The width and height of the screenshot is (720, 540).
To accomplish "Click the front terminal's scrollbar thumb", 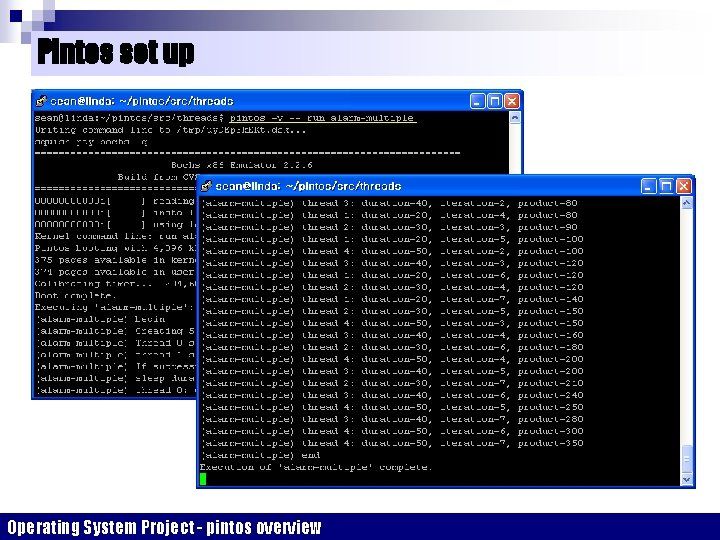I will (686, 459).
